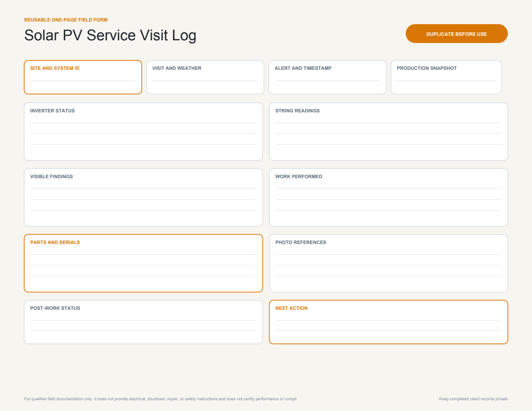Click the Next Action heading label
This screenshot has height=411, width=532.
coord(292,308)
